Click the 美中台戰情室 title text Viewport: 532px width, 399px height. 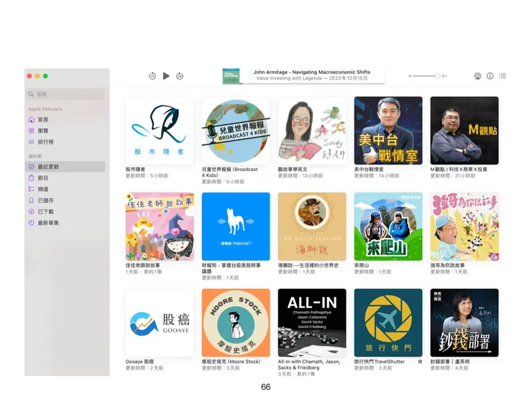pyautogui.click(x=369, y=169)
